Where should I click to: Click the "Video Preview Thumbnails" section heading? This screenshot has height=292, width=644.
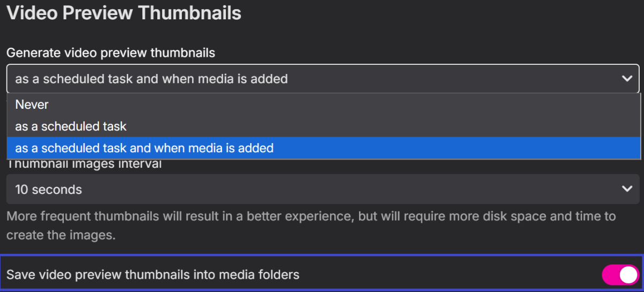point(124,13)
